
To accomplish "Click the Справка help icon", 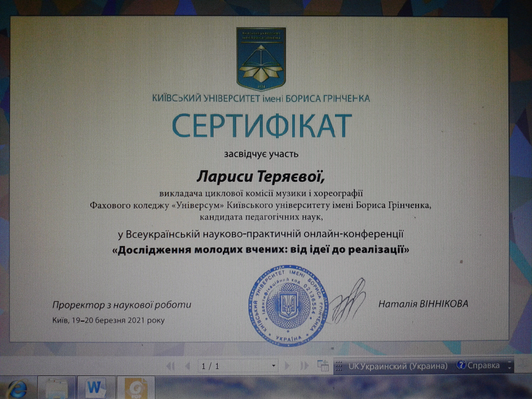I will (461, 365).
